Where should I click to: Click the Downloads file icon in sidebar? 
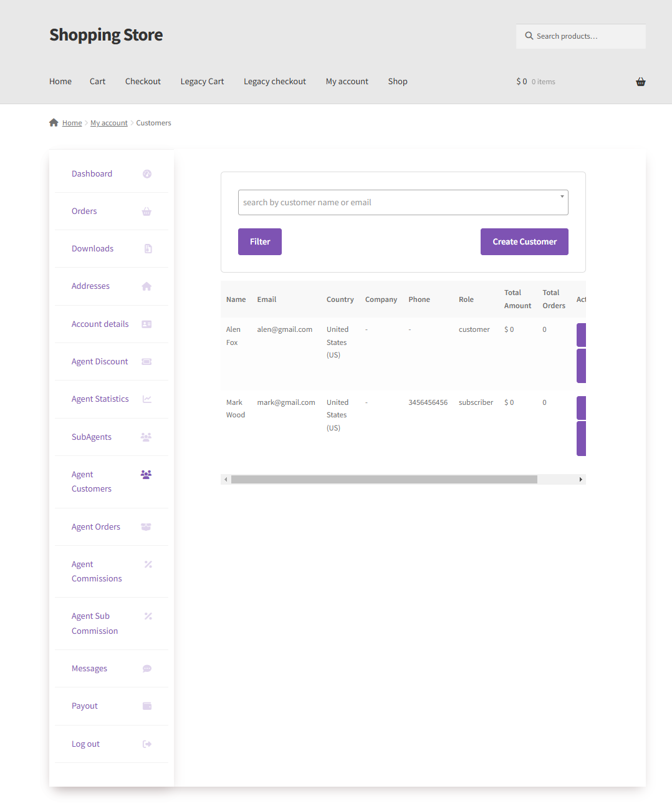point(148,249)
